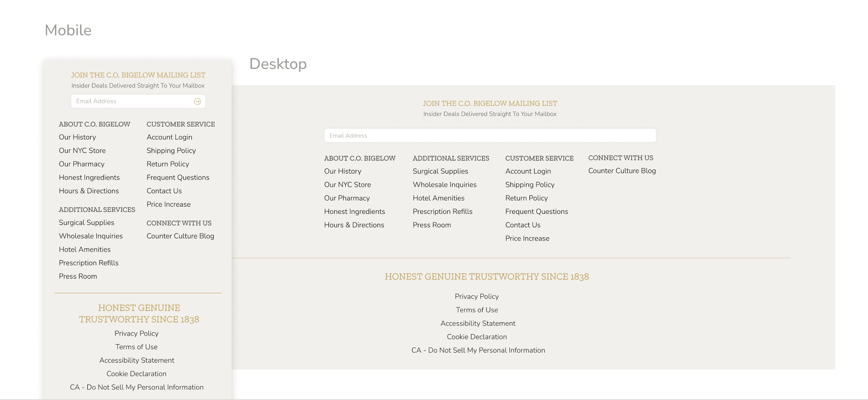The width and height of the screenshot is (868, 400).
Task: Open Surgical Supplies in mobile footer
Action: (86, 222)
